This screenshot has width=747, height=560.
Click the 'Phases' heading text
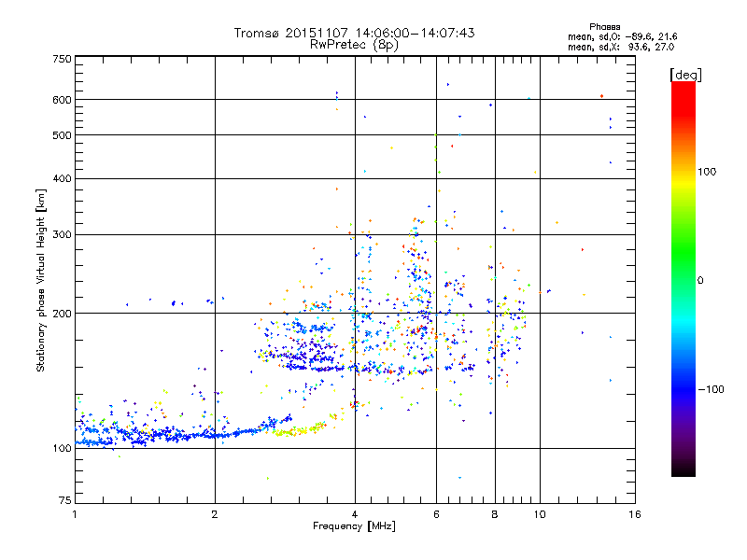[605, 27]
